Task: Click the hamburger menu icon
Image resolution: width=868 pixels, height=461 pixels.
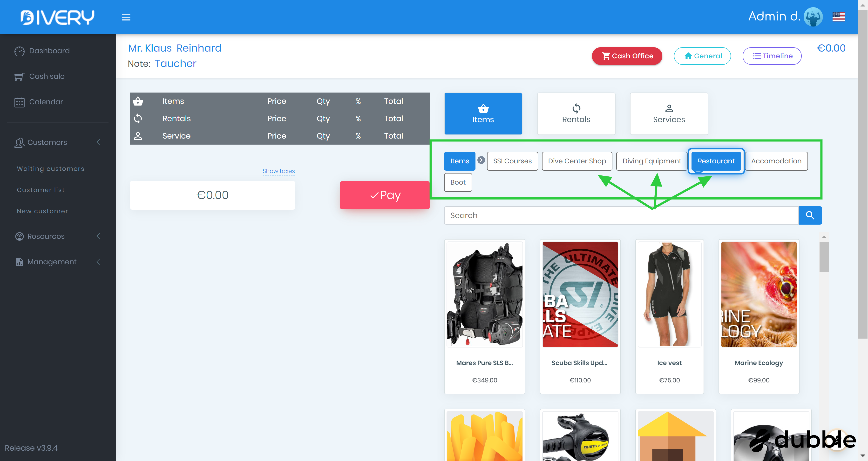Action: (126, 17)
